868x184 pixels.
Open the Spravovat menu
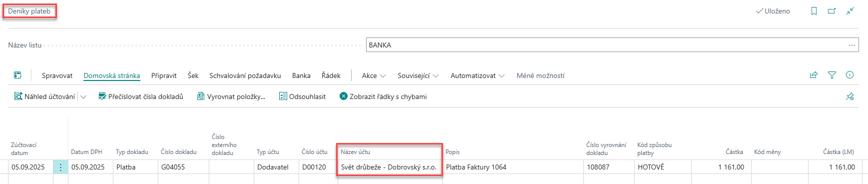[x=57, y=75]
